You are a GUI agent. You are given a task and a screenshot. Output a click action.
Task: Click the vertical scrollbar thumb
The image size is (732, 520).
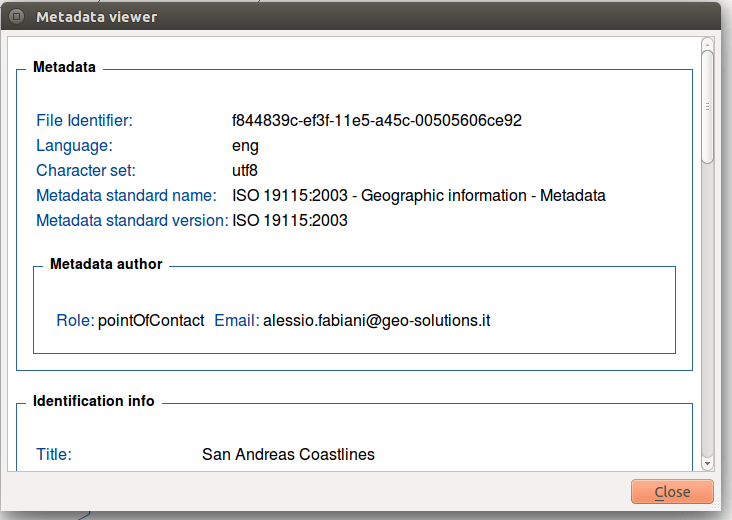click(708, 107)
